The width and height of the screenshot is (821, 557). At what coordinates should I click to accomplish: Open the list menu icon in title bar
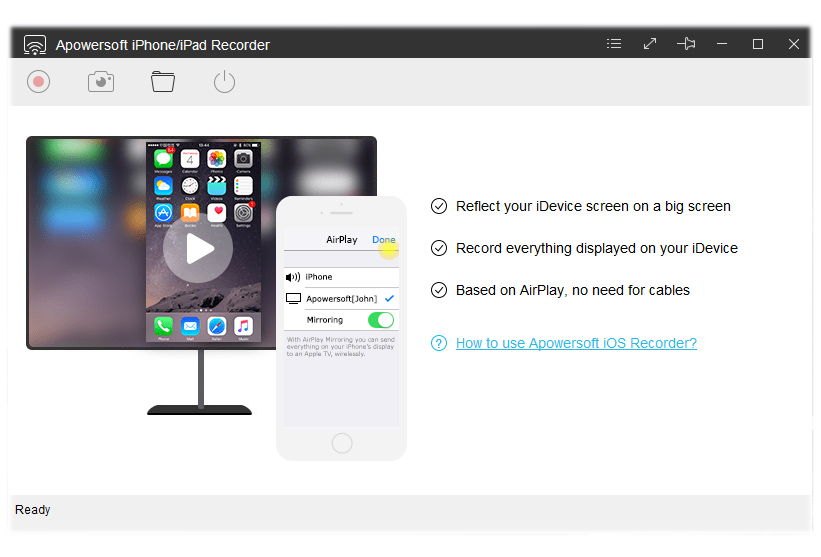(614, 44)
